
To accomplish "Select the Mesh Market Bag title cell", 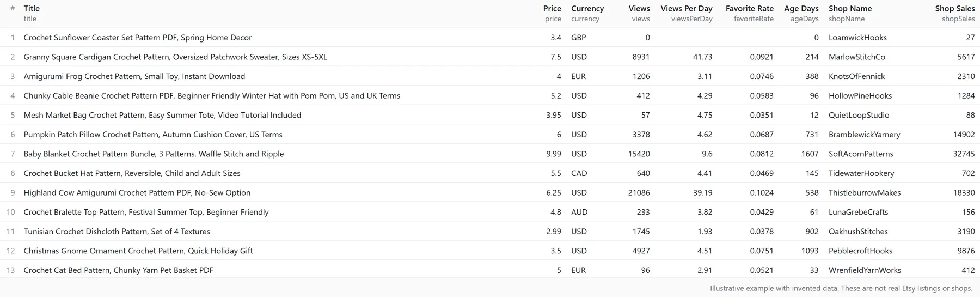I will [162, 115].
